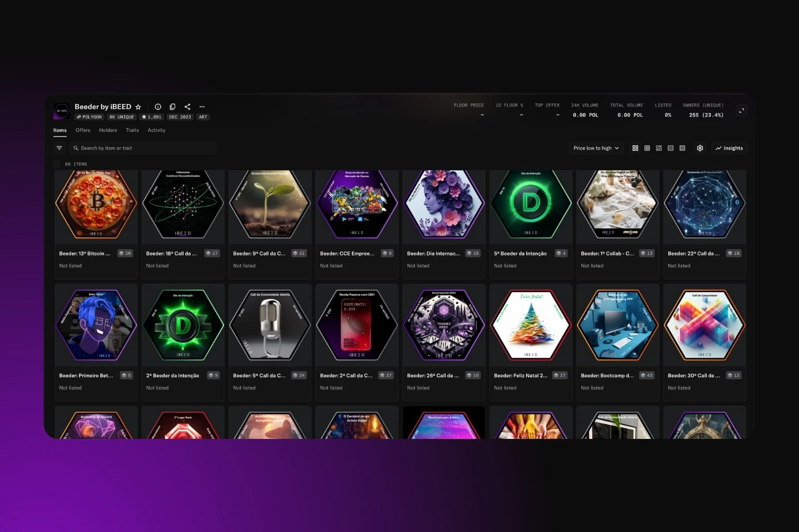This screenshot has height=532, width=799.
Task: Switch to dense table view
Action: (682, 148)
